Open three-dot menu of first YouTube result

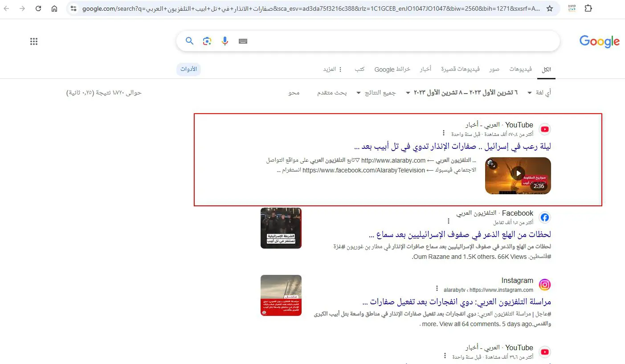[443, 133]
